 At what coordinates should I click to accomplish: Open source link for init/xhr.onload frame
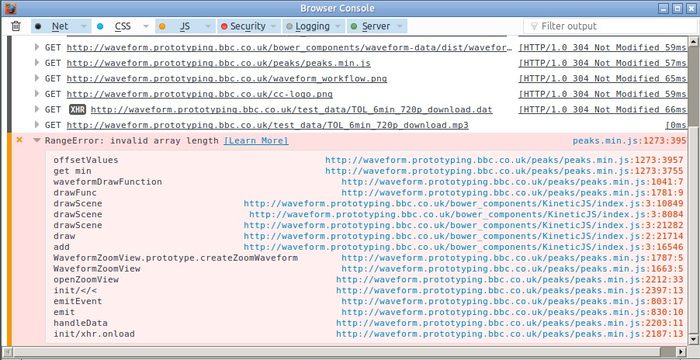[x=509, y=334]
